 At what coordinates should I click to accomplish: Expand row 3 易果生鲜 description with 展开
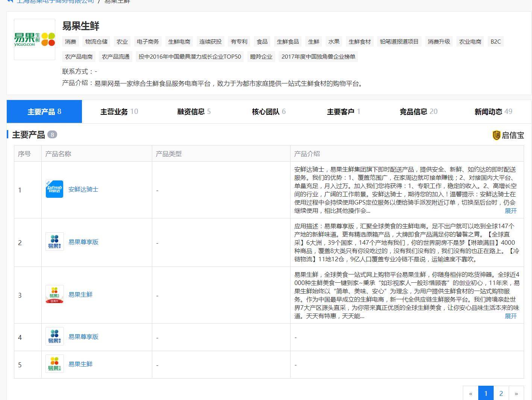coord(511,316)
